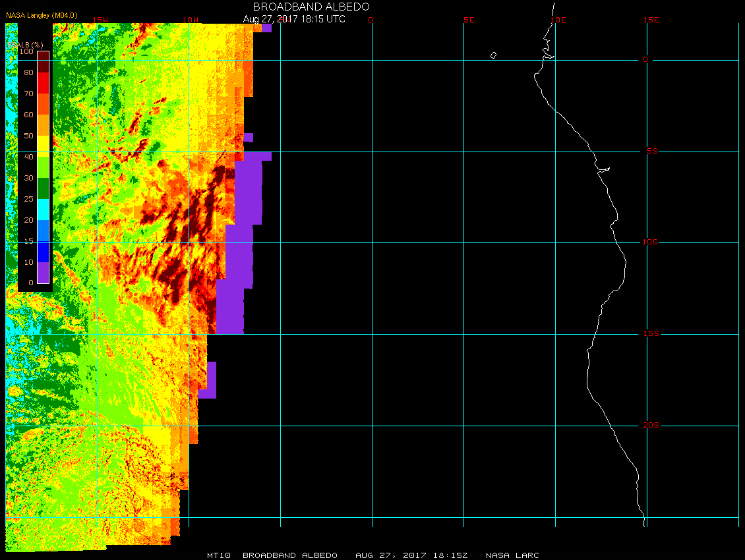This screenshot has height=560, width=745.
Task: Select the dark blue 10-15 legend swatch
Action: 44,252
